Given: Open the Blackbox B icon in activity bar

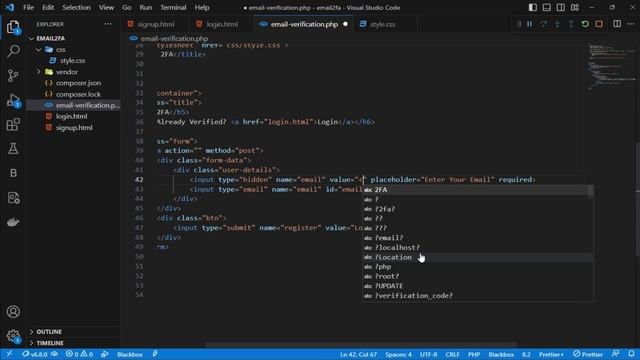Looking at the screenshot, I should point(13,173).
